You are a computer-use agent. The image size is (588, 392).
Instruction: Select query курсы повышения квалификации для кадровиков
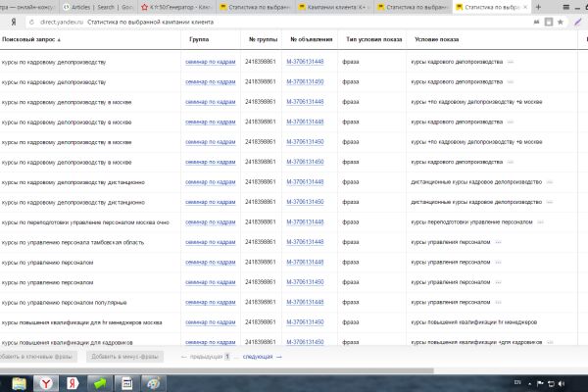(67, 342)
